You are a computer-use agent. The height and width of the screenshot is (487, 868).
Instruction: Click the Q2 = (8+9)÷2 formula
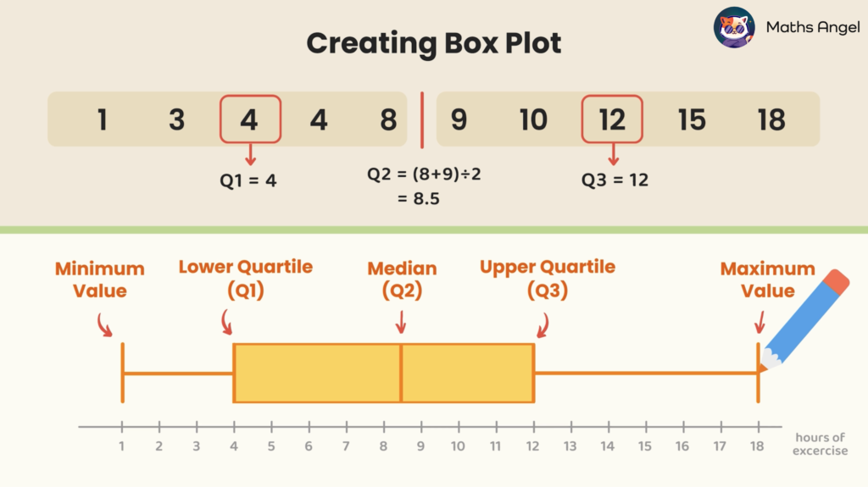424,174
